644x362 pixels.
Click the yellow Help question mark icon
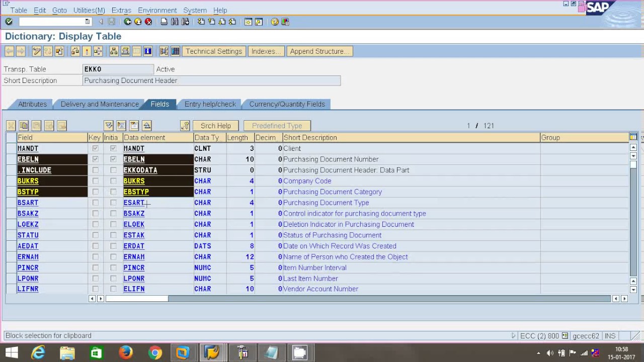click(x=275, y=22)
